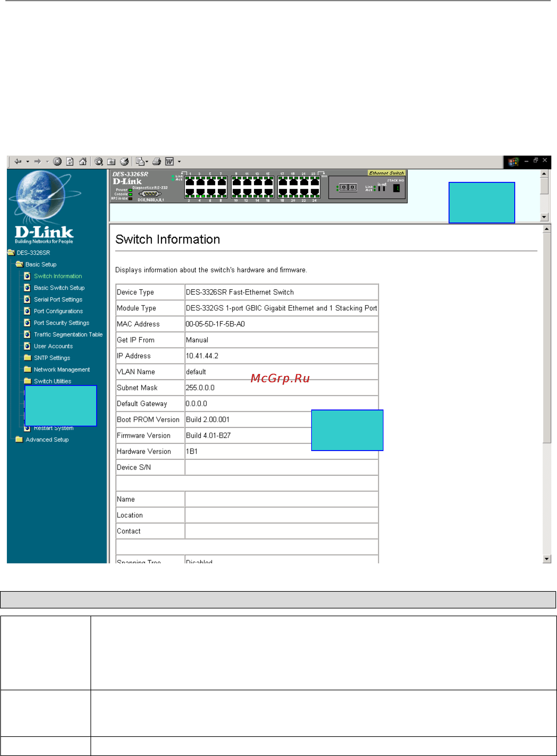Print the page with the printer icon
This screenshot has height=756, width=557.
click(x=157, y=162)
